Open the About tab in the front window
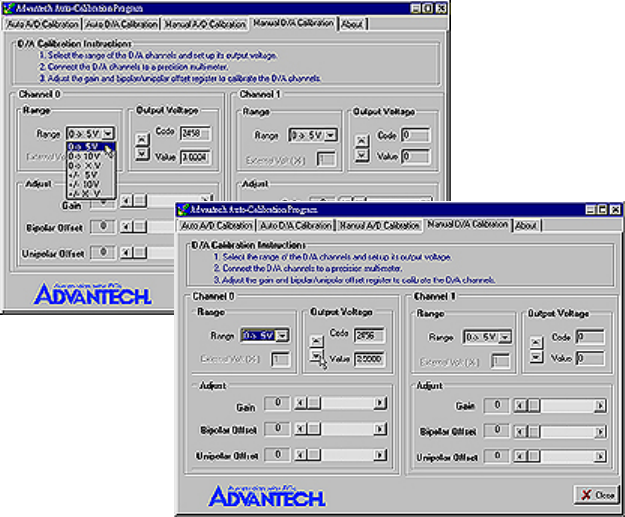The height and width of the screenshot is (517, 625). coord(526,226)
